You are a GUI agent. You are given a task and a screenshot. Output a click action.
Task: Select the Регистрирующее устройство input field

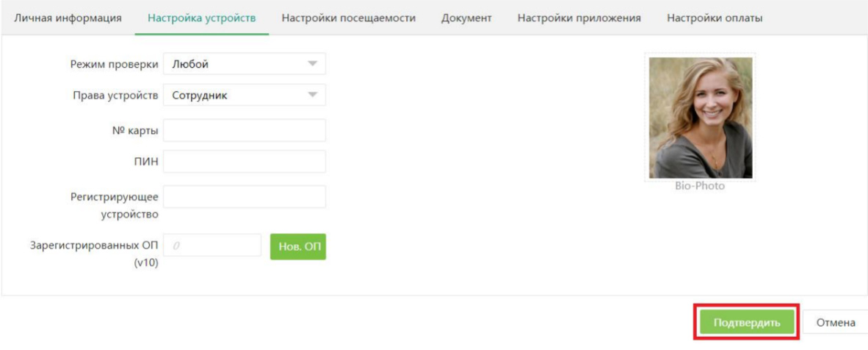pyautogui.click(x=244, y=197)
